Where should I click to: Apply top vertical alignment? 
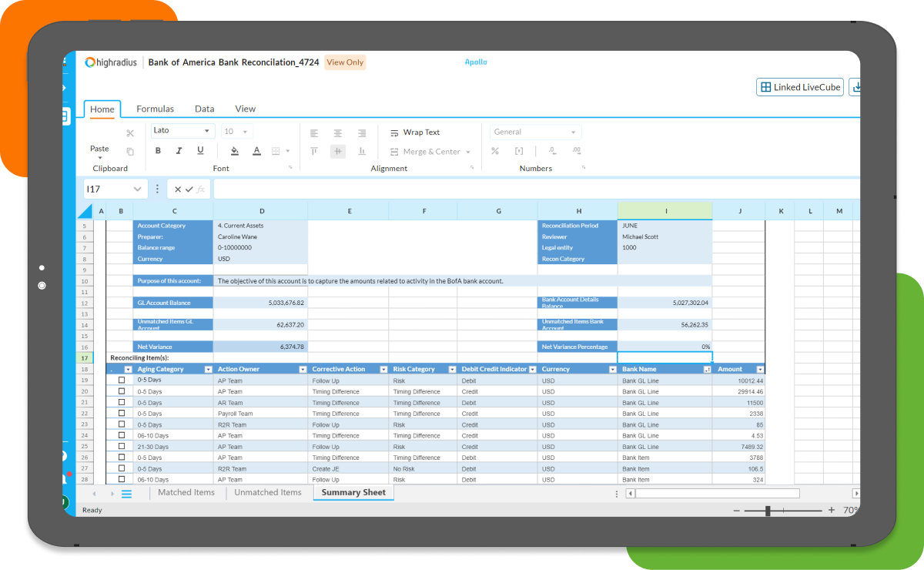(313, 152)
